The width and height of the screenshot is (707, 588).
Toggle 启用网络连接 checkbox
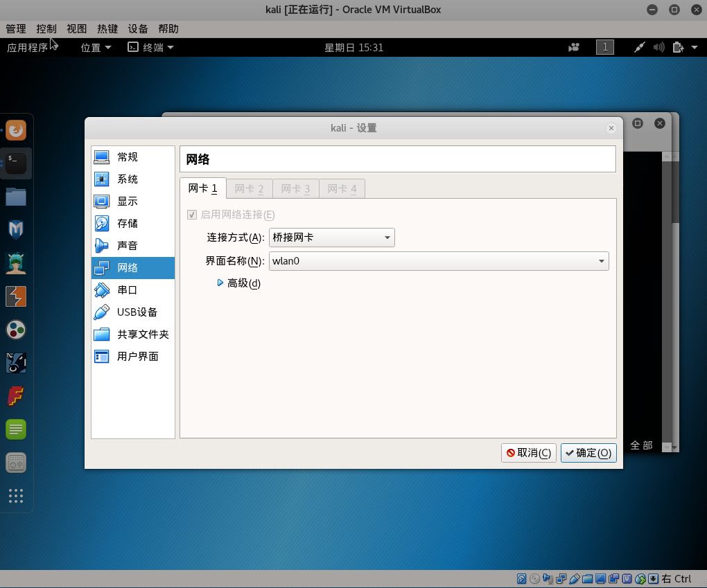pos(191,215)
